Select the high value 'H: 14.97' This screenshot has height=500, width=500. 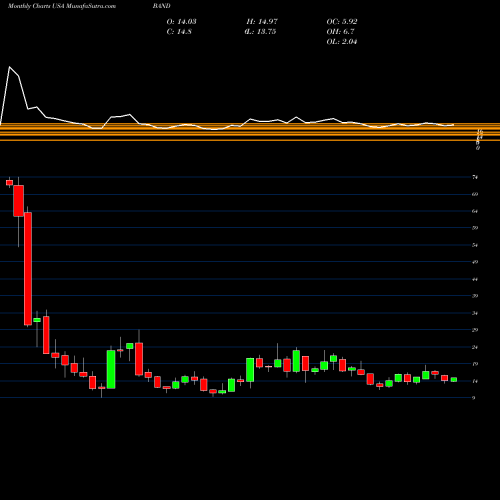pyautogui.click(x=262, y=22)
